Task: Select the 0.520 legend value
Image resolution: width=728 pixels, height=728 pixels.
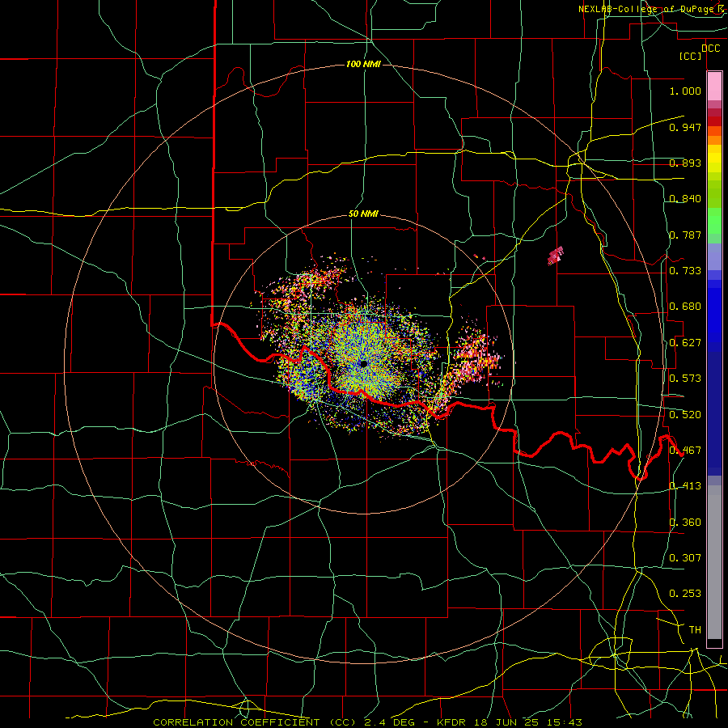Action: coord(685,415)
